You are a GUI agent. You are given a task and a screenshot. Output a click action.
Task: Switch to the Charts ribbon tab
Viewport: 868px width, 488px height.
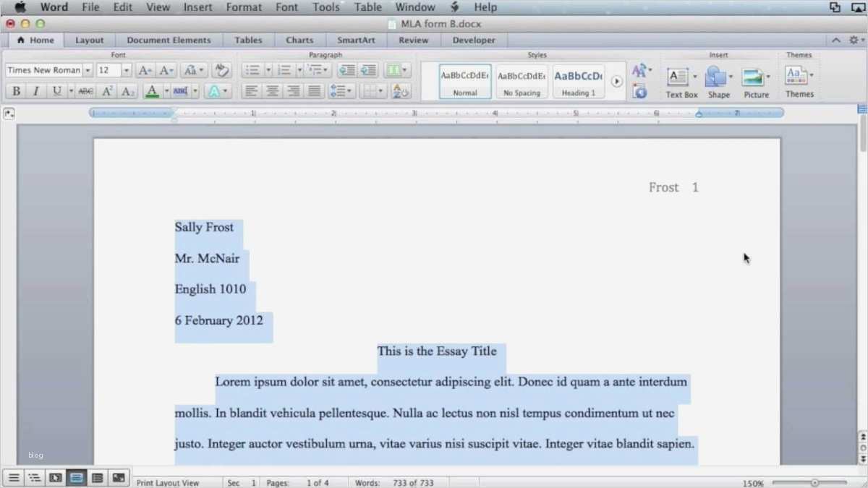299,40
